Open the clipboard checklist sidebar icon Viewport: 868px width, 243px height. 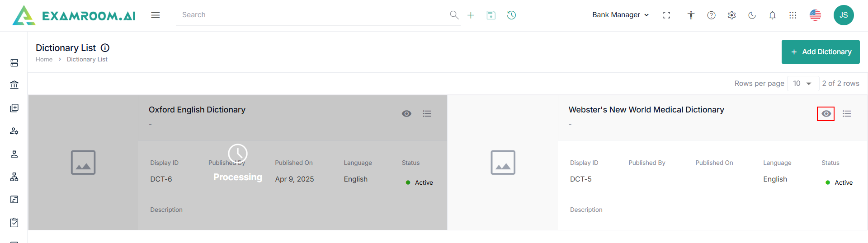pyautogui.click(x=14, y=222)
